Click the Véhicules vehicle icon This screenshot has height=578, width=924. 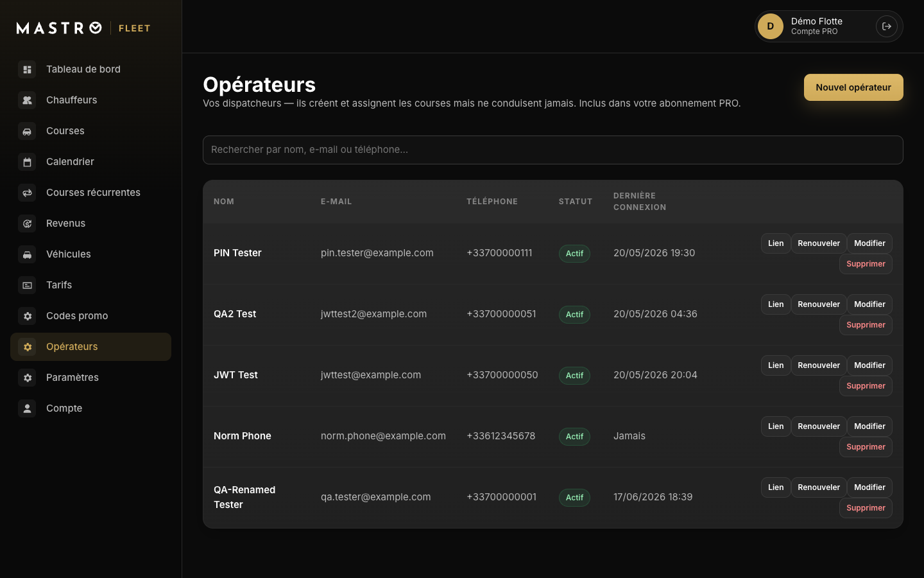click(x=27, y=254)
